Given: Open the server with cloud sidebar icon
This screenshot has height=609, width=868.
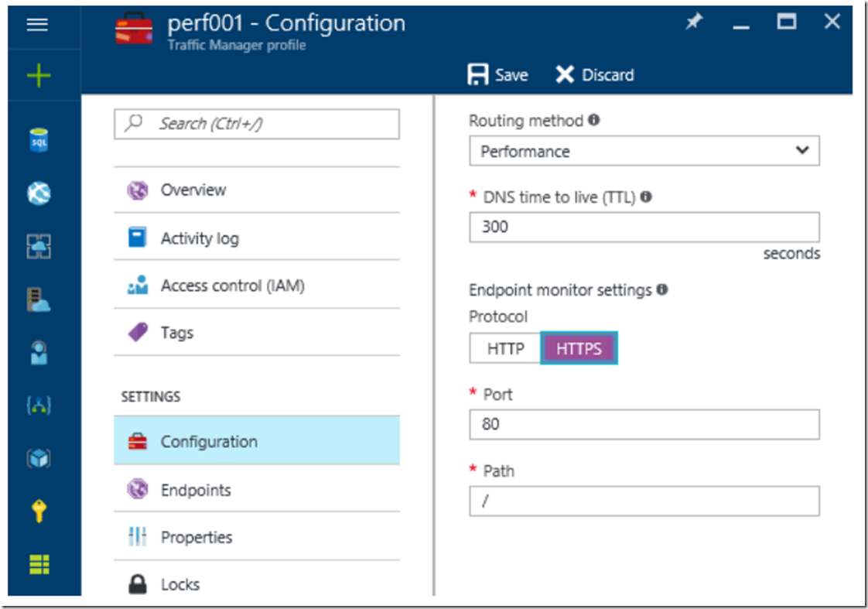Looking at the screenshot, I should coord(39,299).
